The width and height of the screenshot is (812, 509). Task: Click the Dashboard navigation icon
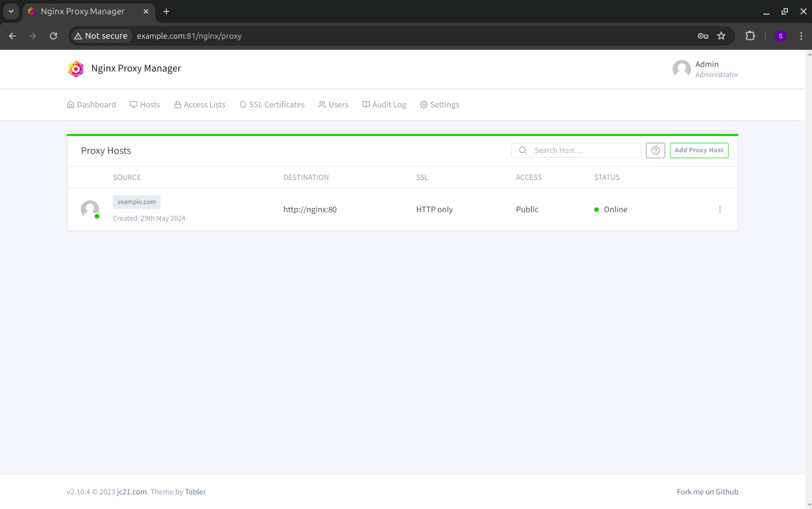click(x=70, y=104)
